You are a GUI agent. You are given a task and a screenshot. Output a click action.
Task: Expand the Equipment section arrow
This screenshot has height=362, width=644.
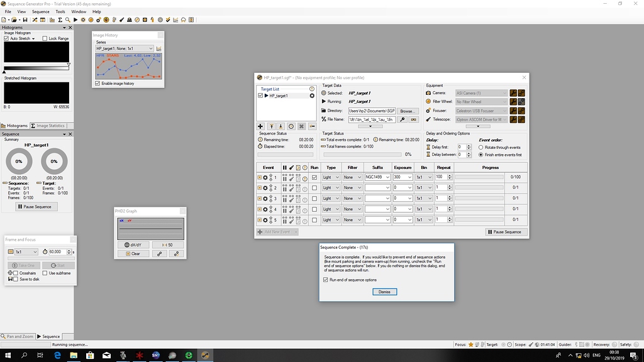click(478, 126)
